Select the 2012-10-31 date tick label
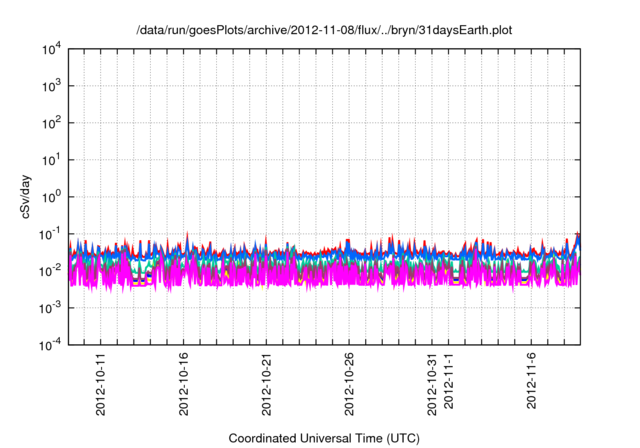 433,384
